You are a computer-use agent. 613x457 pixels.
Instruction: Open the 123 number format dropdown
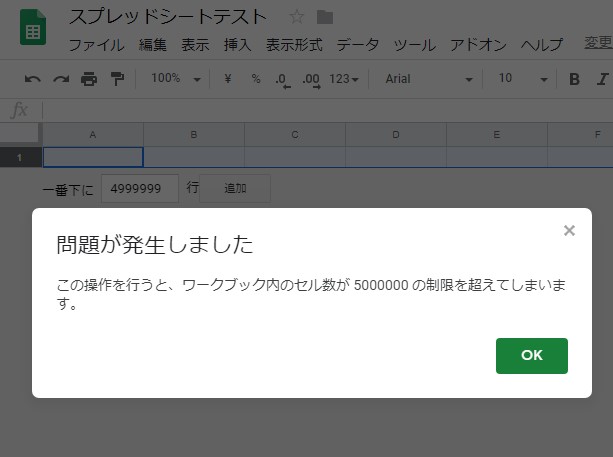coord(344,79)
